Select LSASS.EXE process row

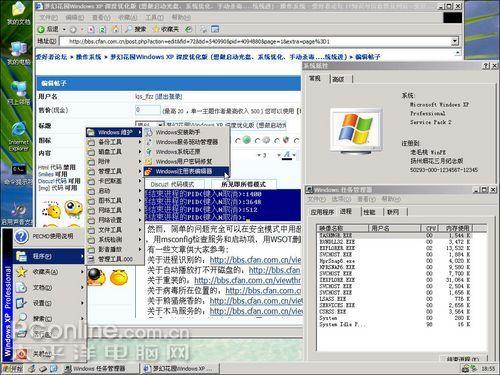pos(395,299)
